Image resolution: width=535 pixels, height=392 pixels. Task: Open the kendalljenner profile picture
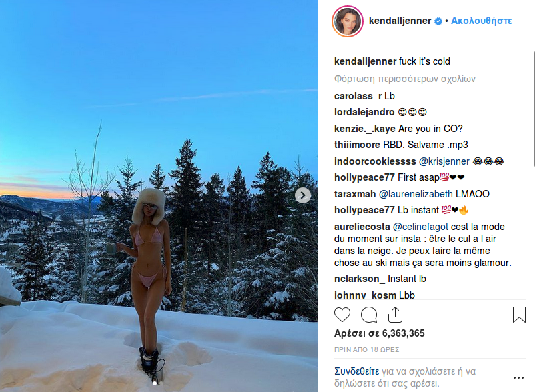click(348, 21)
